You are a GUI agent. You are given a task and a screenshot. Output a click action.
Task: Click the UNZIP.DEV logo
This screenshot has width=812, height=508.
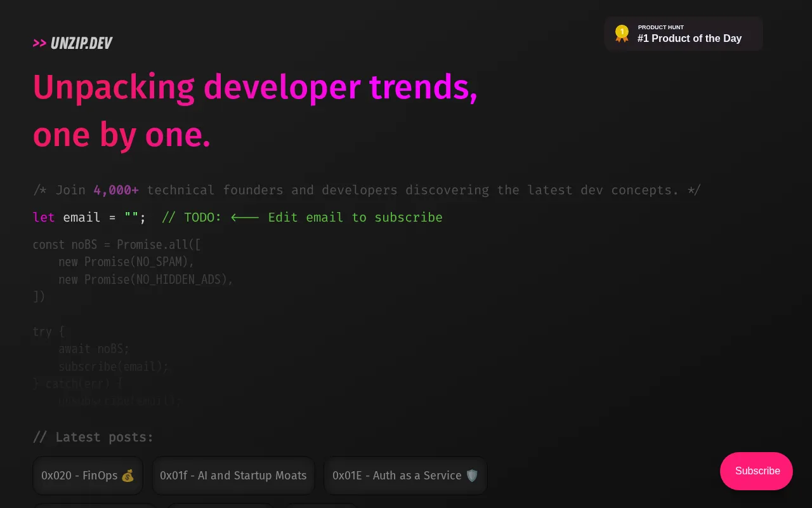pyautogui.click(x=72, y=43)
